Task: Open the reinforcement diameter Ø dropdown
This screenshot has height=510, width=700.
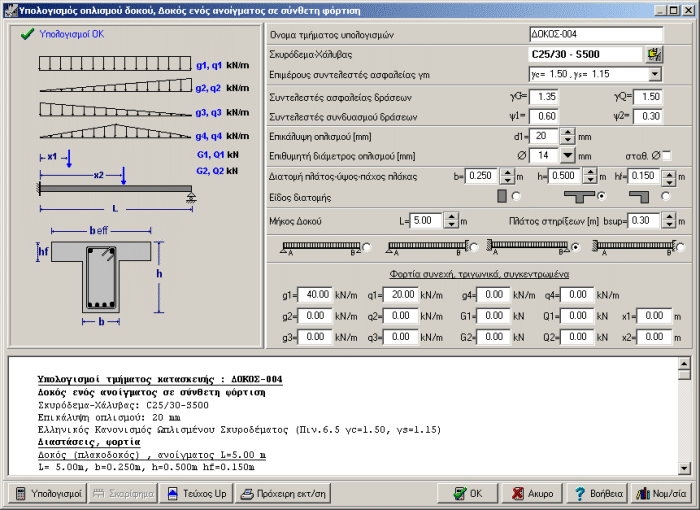Action: (567, 155)
